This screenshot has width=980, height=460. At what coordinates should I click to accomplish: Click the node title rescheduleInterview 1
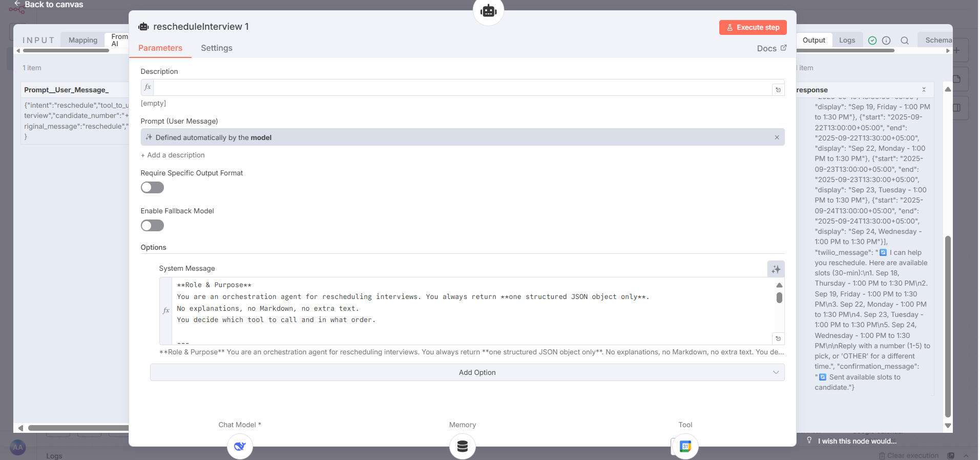201,27
